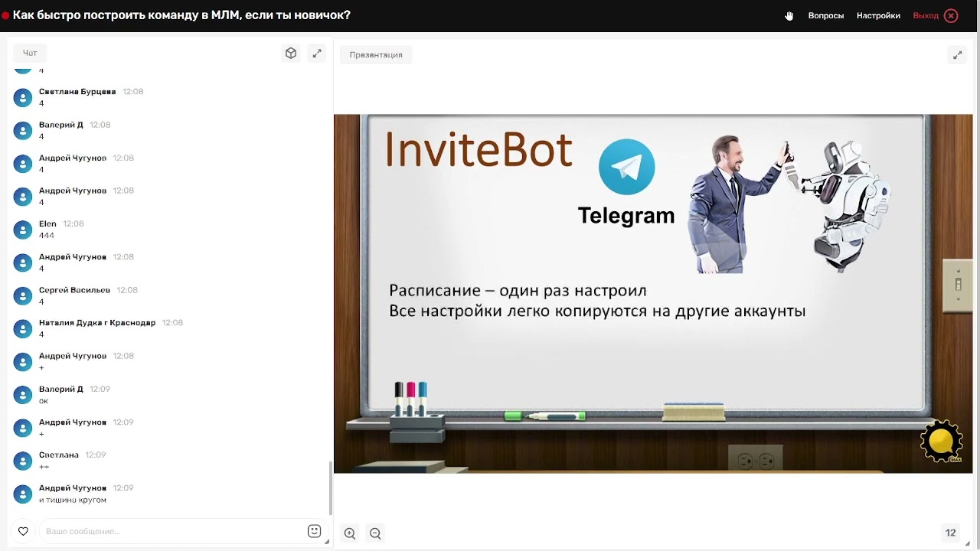This screenshot has height=551, width=980.
Task: Click the '444' message from Elen
Action: (x=47, y=236)
